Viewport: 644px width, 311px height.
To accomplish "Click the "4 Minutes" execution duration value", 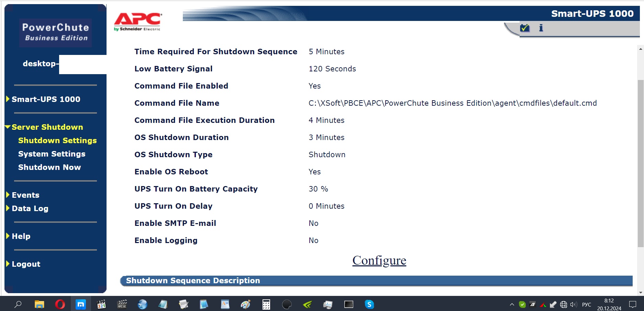I will (x=326, y=120).
